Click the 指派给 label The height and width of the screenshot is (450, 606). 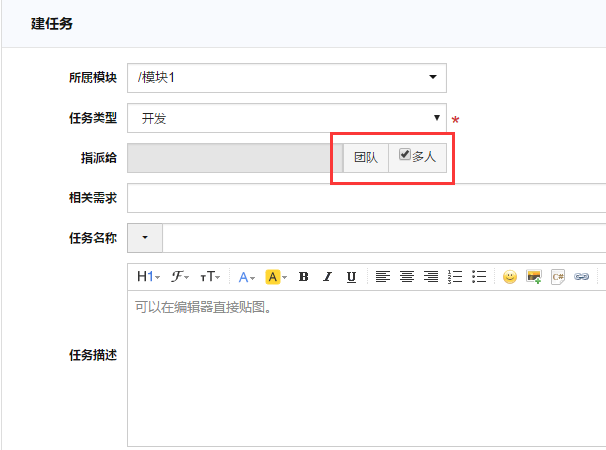(x=99, y=158)
